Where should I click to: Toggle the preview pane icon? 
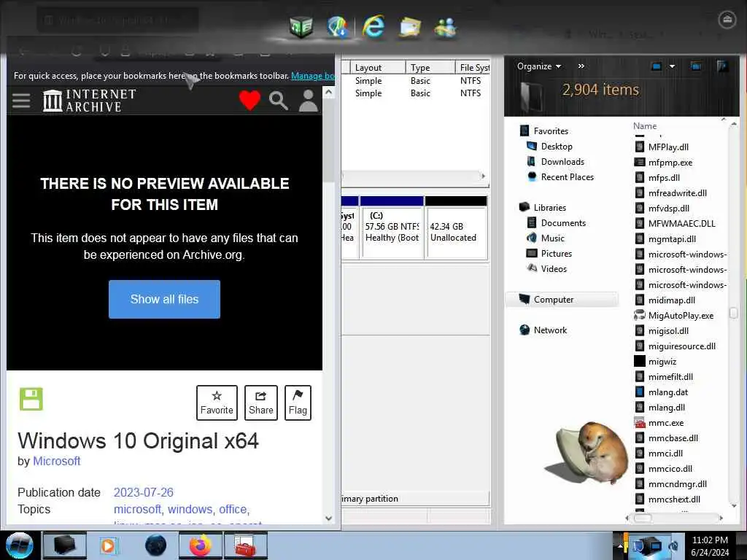pos(695,66)
